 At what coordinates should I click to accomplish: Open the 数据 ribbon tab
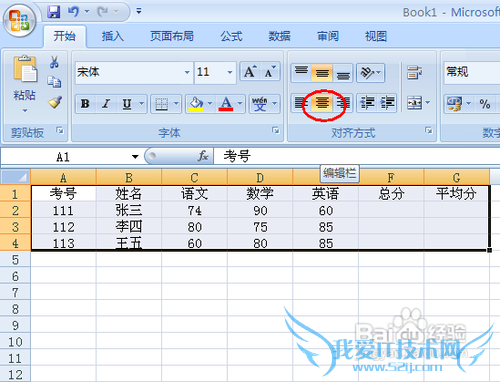[279, 36]
